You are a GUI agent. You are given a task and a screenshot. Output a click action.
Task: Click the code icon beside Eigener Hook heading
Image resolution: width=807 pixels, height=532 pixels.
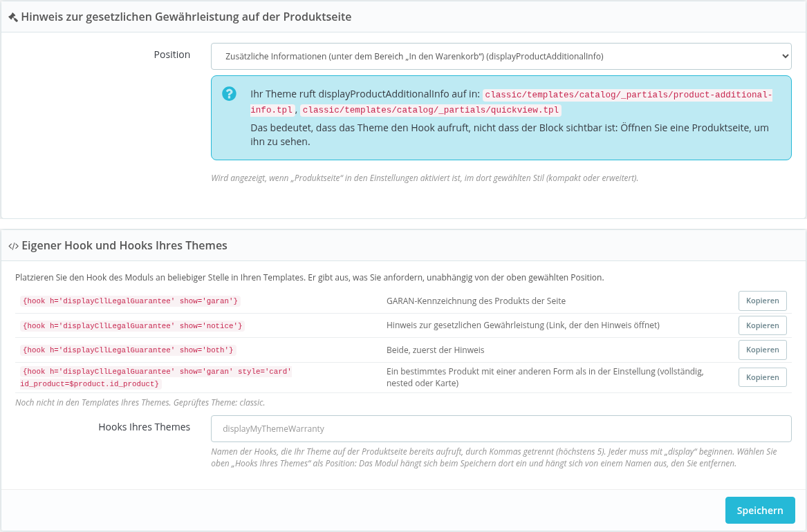click(13, 246)
